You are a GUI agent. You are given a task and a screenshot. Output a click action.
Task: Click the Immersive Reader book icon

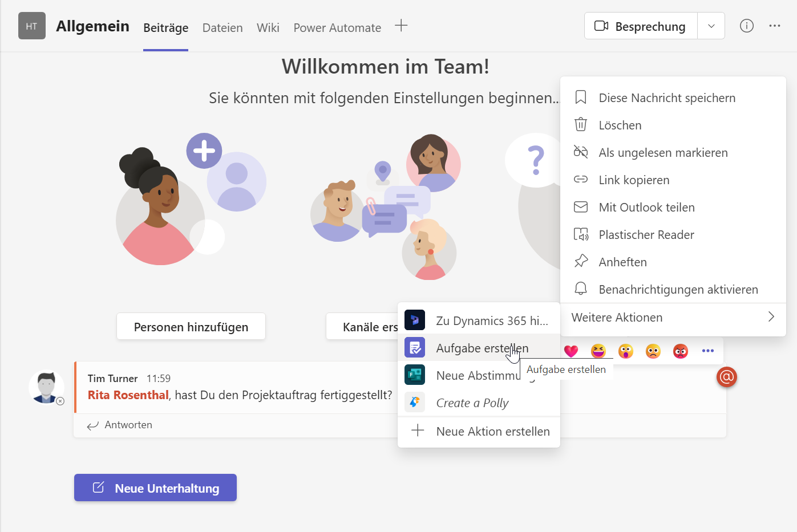[581, 234]
